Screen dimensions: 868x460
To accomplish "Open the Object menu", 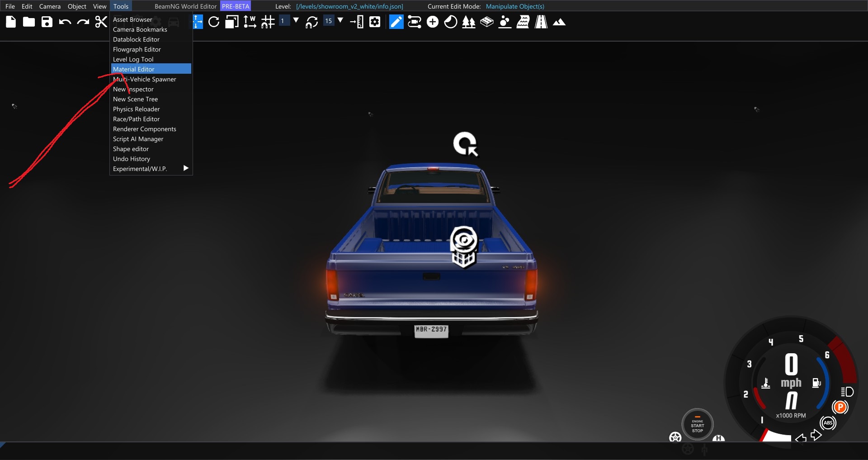I will [x=77, y=6].
